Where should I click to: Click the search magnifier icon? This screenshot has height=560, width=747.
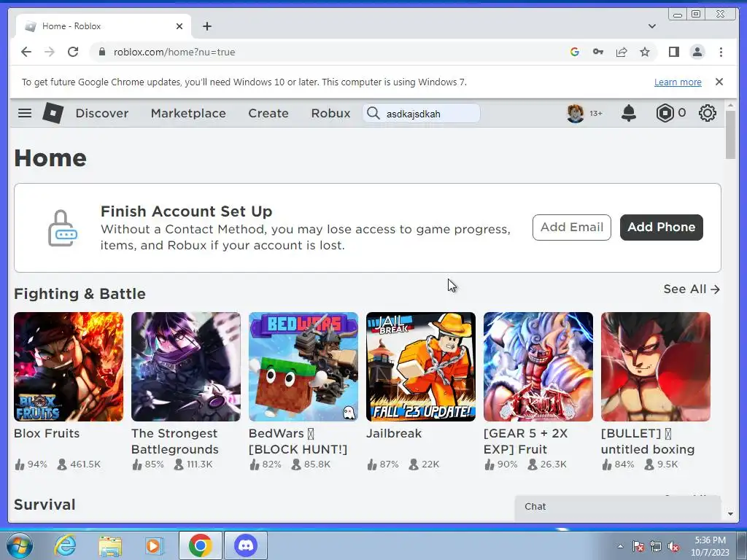click(373, 113)
